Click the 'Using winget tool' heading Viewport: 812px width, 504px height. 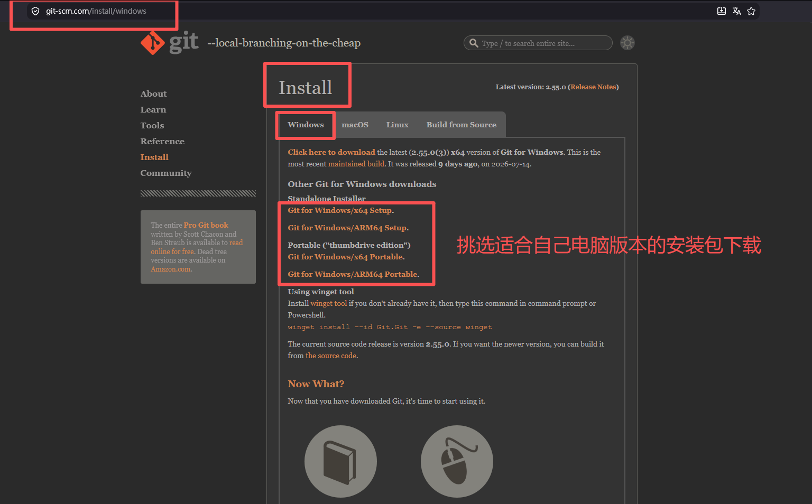(321, 292)
